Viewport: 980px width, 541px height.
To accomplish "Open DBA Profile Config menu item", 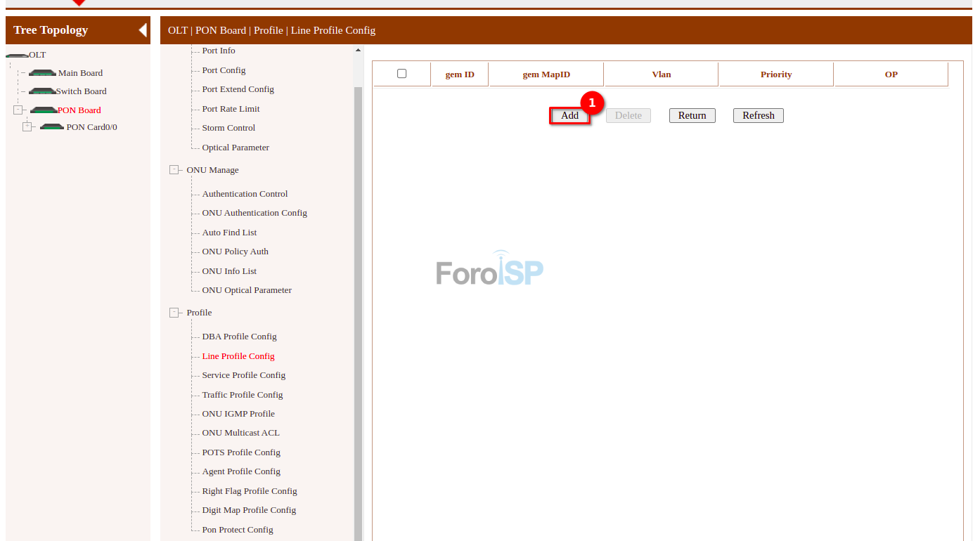I will tap(239, 337).
